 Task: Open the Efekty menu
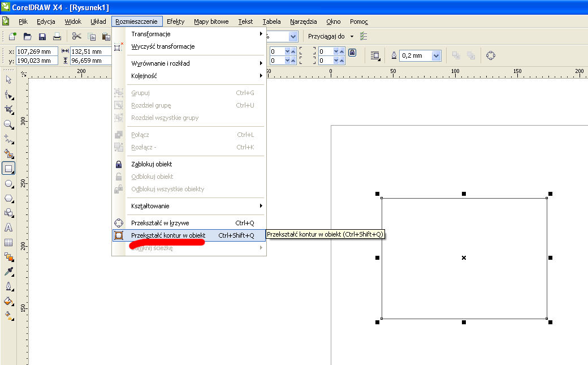pyautogui.click(x=175, y=22)
